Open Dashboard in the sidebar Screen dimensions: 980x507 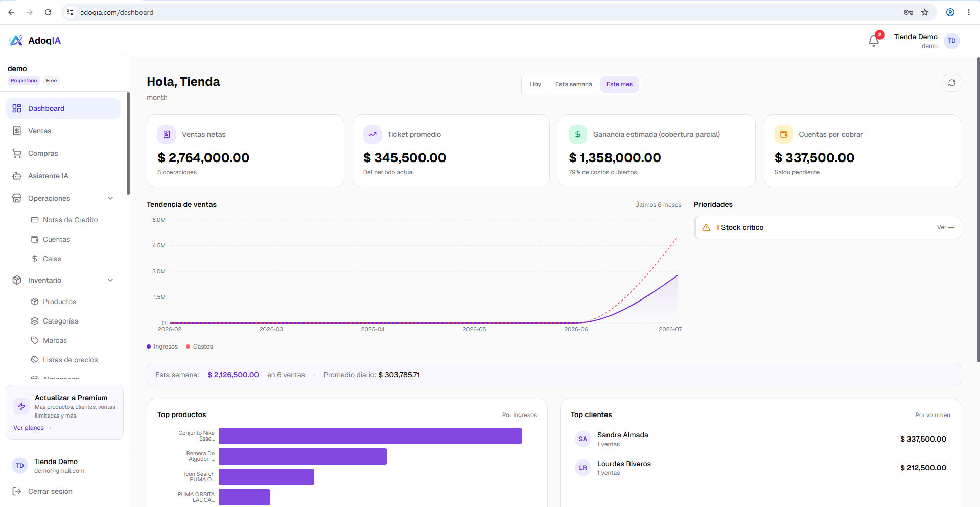coord(63,108)
